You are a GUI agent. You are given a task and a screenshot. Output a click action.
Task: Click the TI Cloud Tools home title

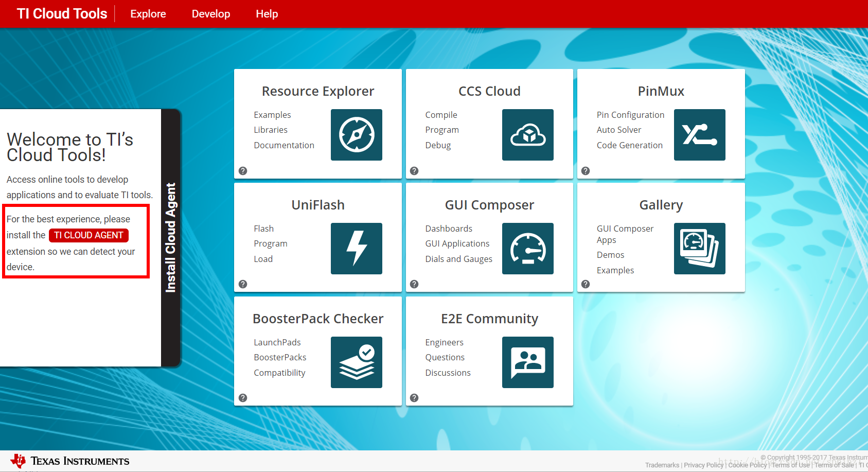tap(62, 14)
